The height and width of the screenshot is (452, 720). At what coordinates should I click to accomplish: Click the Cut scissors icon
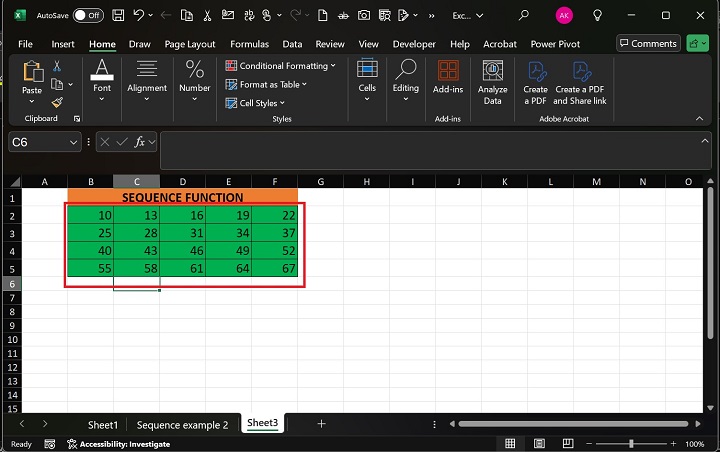pyautogui.click(x=57, y=66)
